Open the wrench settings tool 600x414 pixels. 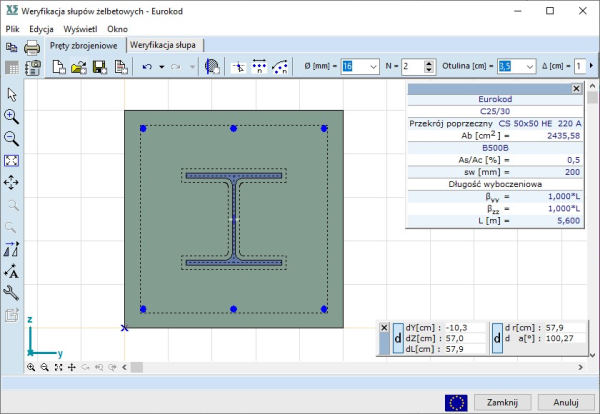coord(12,293)
